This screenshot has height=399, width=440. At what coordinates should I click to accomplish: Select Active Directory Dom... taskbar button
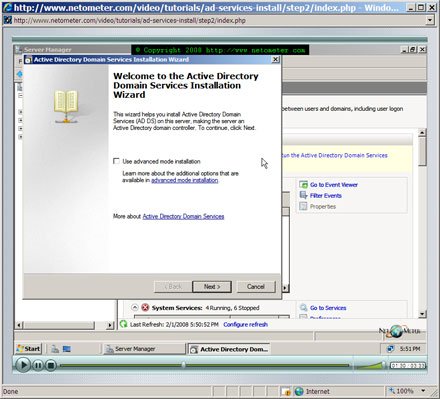tap(229, 349)
